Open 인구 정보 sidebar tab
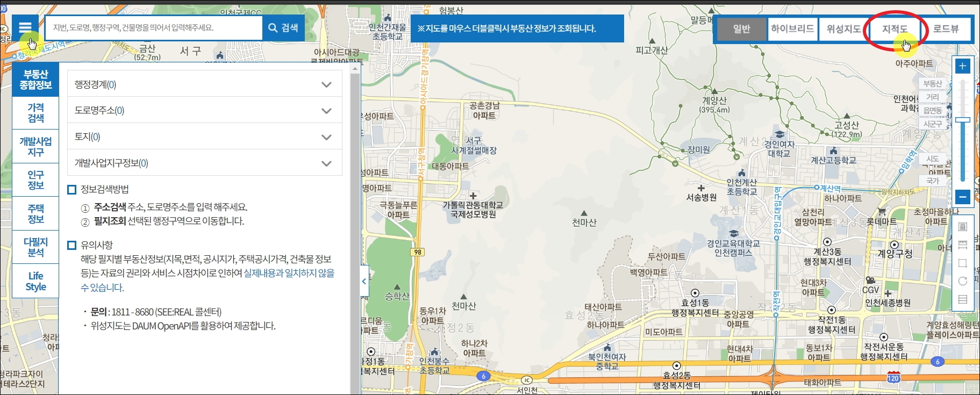Viewport: 980px width, 395px height. tap(35, 180)
